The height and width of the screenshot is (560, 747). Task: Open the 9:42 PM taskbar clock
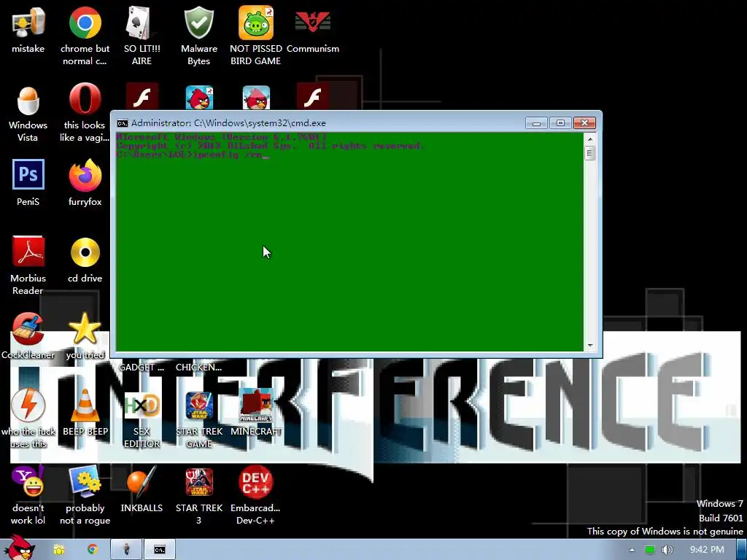pos(706,550)
